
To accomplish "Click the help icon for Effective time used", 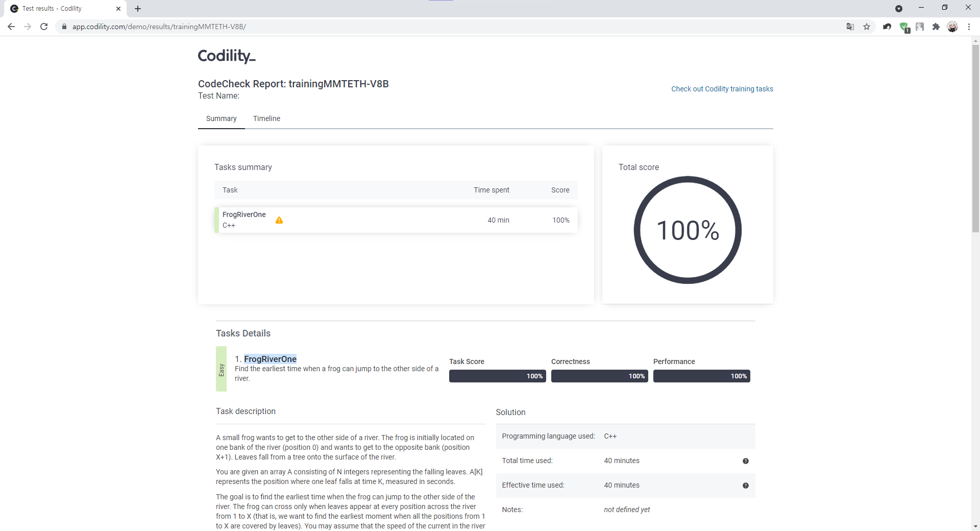I will (746, 486).
